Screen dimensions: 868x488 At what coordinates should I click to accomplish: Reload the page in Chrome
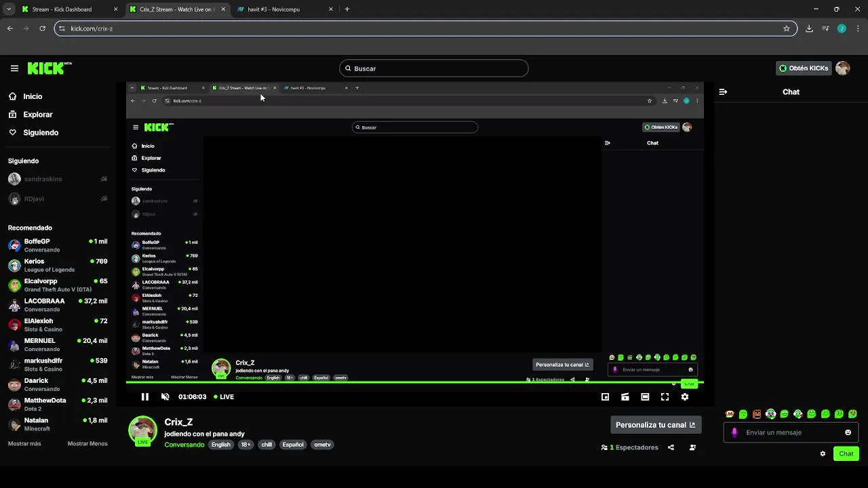coord(42,28)
